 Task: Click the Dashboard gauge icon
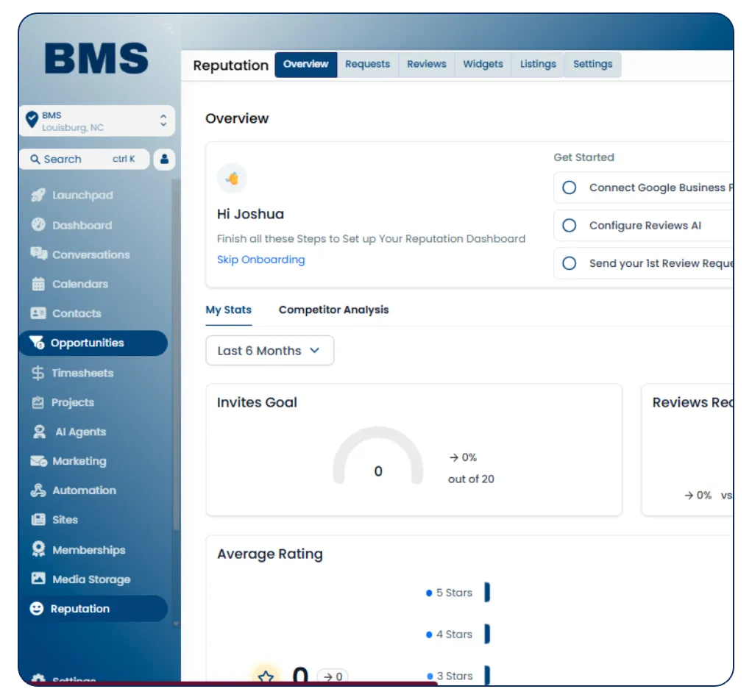tap(38, 225)
